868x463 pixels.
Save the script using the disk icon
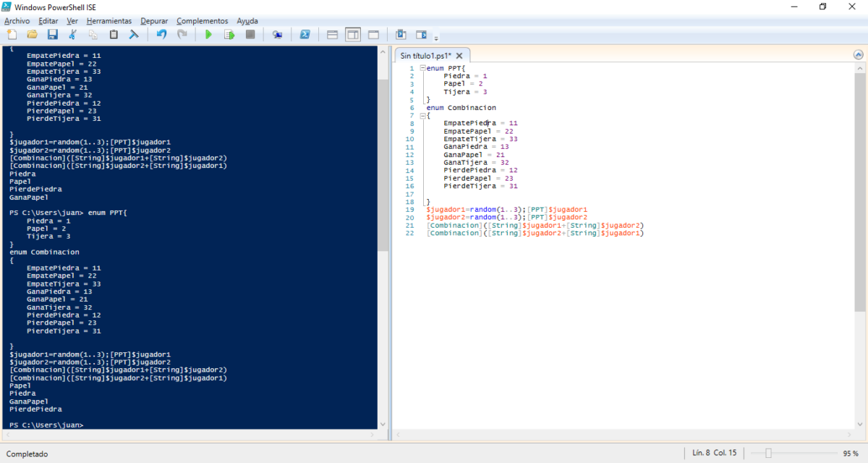point(52,34)
